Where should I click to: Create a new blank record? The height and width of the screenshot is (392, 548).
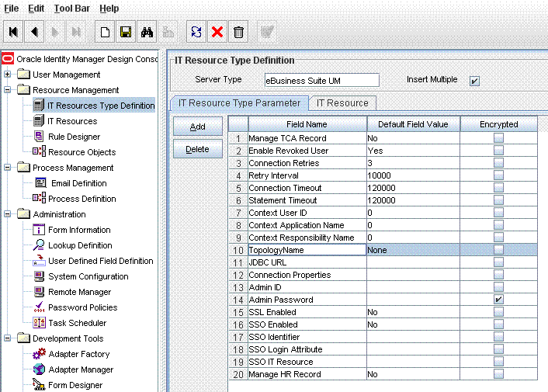[105, 32]
